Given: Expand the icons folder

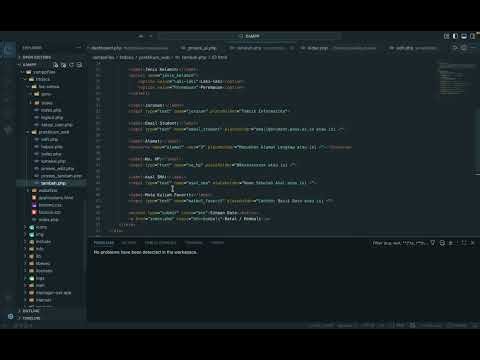Looking at the screenshot, I should (x=52, y=227).
